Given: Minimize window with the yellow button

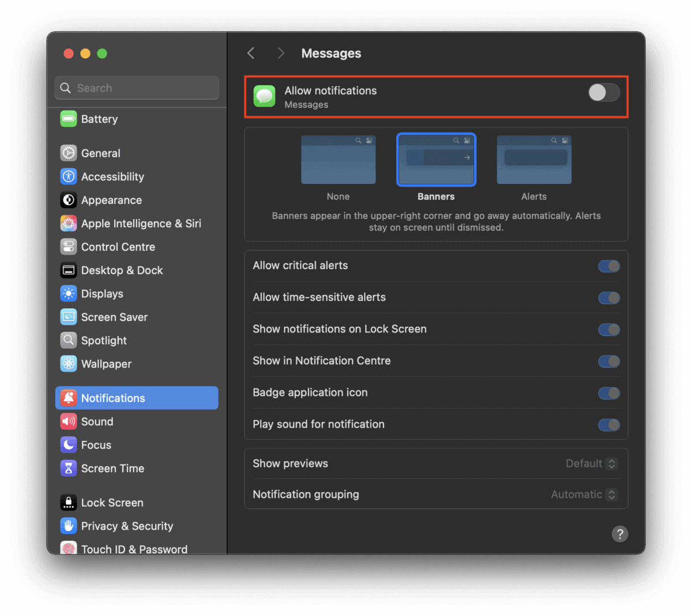Looking at the screenshot, I should pos(85,54).
